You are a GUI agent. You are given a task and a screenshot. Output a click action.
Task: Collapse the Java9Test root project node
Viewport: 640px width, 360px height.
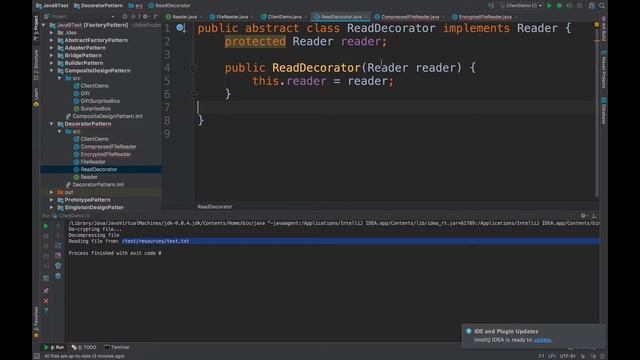point(44,25)
